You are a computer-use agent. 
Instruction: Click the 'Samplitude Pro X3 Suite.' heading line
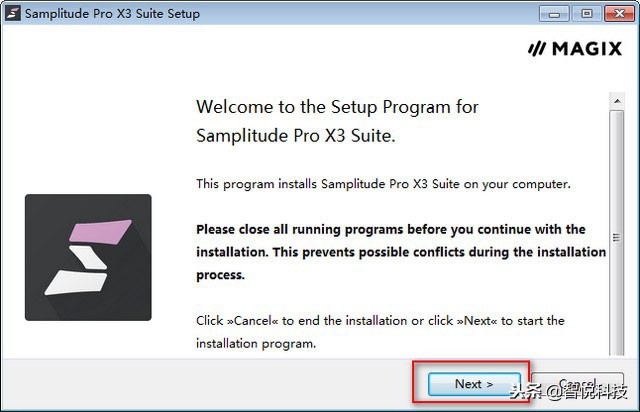pos(295,135)
